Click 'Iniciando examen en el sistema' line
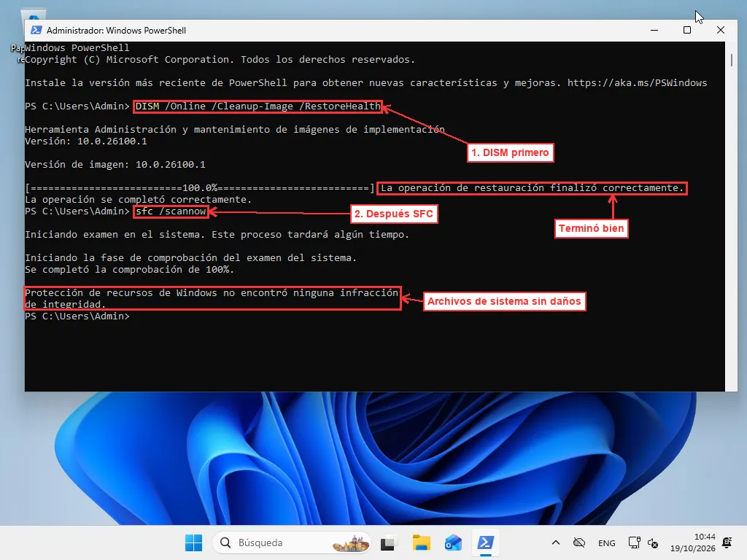747x560 pixels. click(217, 234)
